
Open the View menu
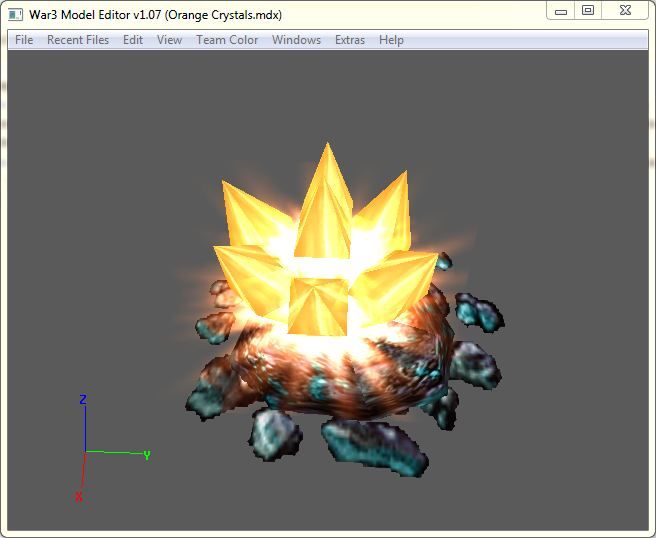tap(169, 40)
